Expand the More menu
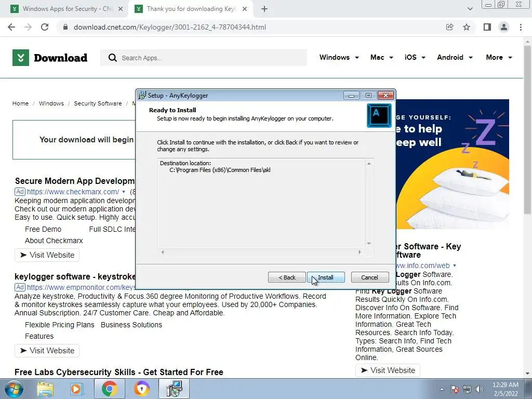The width and height of the screenshot is (532, 399). (499, 57)
